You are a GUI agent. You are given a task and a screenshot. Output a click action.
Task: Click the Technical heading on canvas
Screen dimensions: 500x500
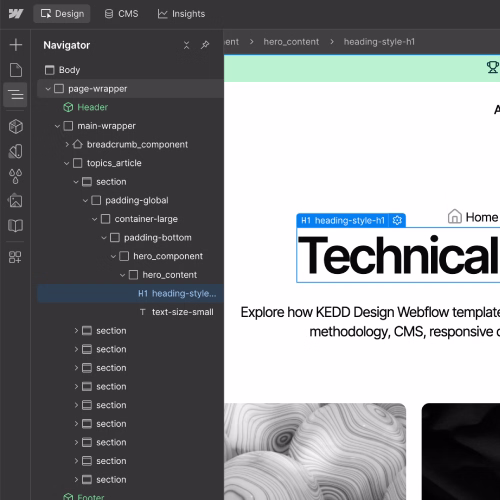[x=398, y=255]
